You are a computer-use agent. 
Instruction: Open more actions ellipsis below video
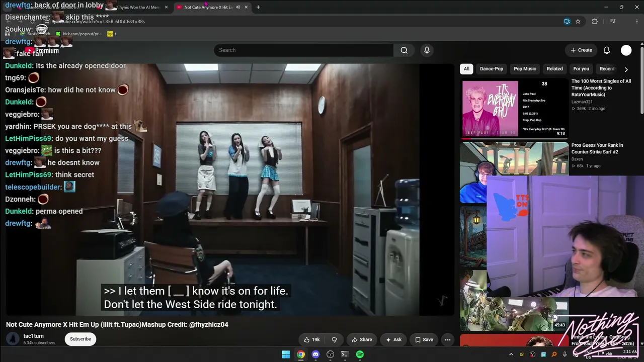(447, 340)
